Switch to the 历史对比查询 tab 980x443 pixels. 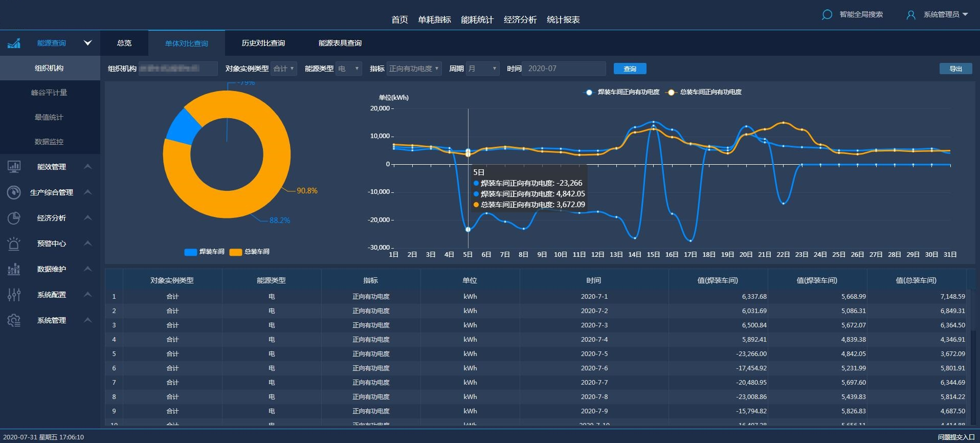click(x=263, y=43)
